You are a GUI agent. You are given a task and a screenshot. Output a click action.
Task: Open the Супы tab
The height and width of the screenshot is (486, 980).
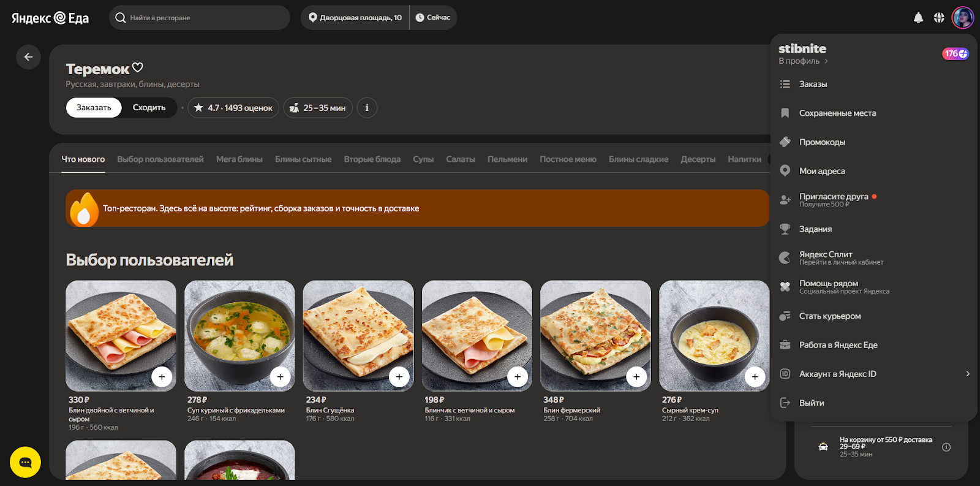pos(423,159)
